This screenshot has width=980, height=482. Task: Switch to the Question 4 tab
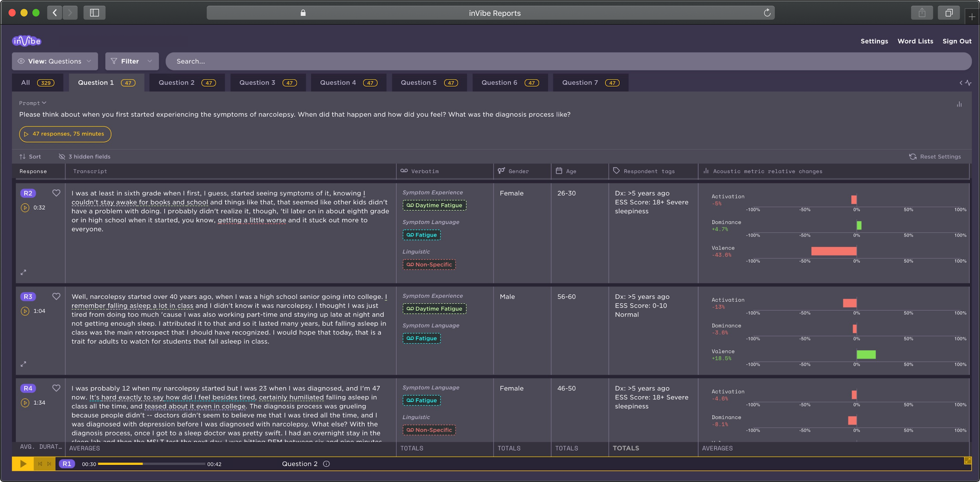tap(348, 83)
